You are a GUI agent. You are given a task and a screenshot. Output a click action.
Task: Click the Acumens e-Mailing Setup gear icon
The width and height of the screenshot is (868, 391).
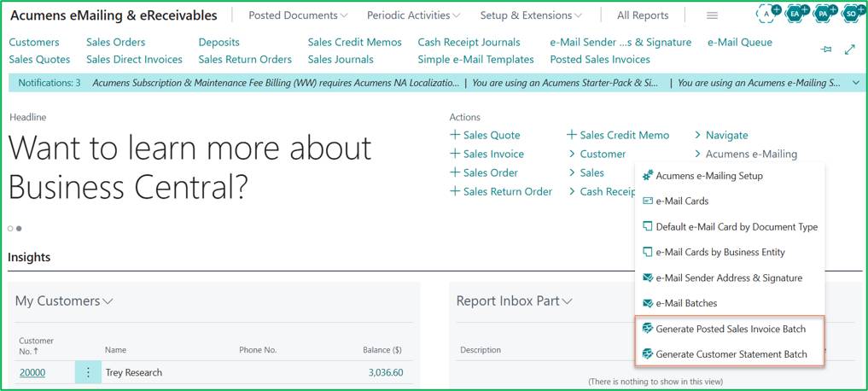pos(648,176)
